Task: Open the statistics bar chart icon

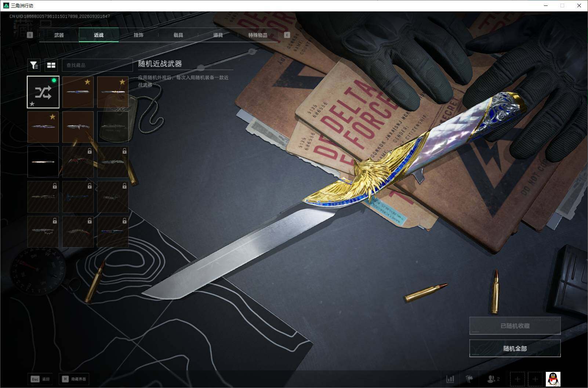Action: click(x=450, y=379)
